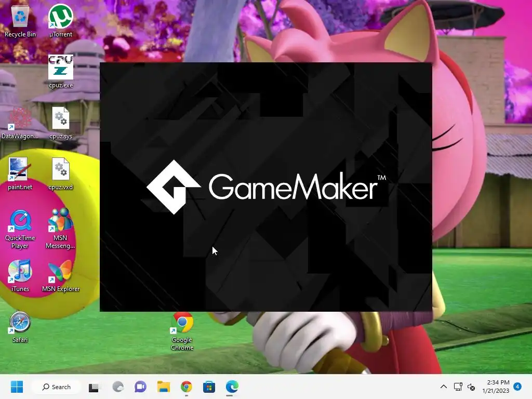Open File Explorer from the taskbar
The height and width of the screenshot is (399, 532).
(x=164, y=387)
